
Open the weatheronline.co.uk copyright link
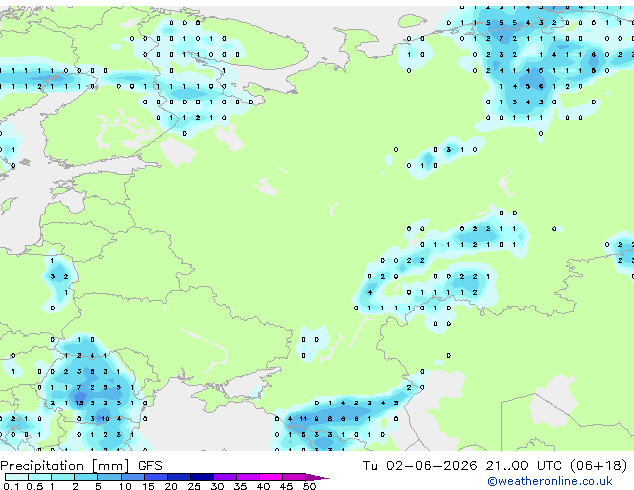click(550, 481)
